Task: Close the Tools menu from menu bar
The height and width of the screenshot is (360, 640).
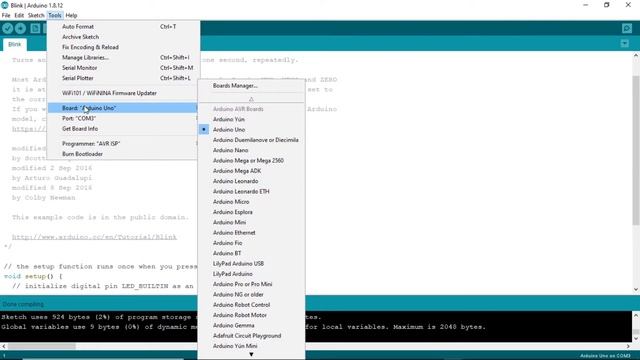Action: 55,15
